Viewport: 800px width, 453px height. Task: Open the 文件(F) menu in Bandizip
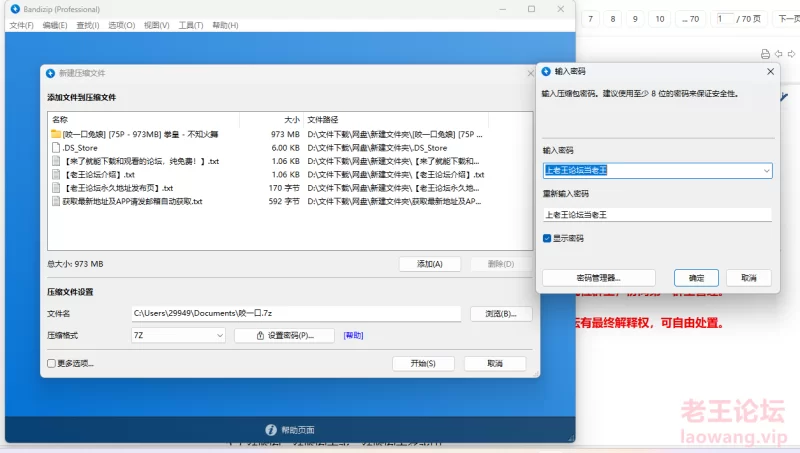tap(21, 25)
